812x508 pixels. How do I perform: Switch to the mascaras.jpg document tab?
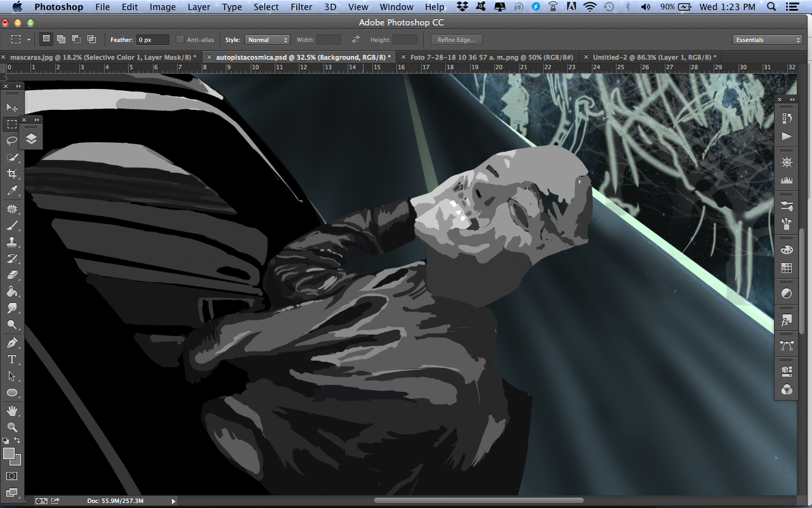click(103, 57)
